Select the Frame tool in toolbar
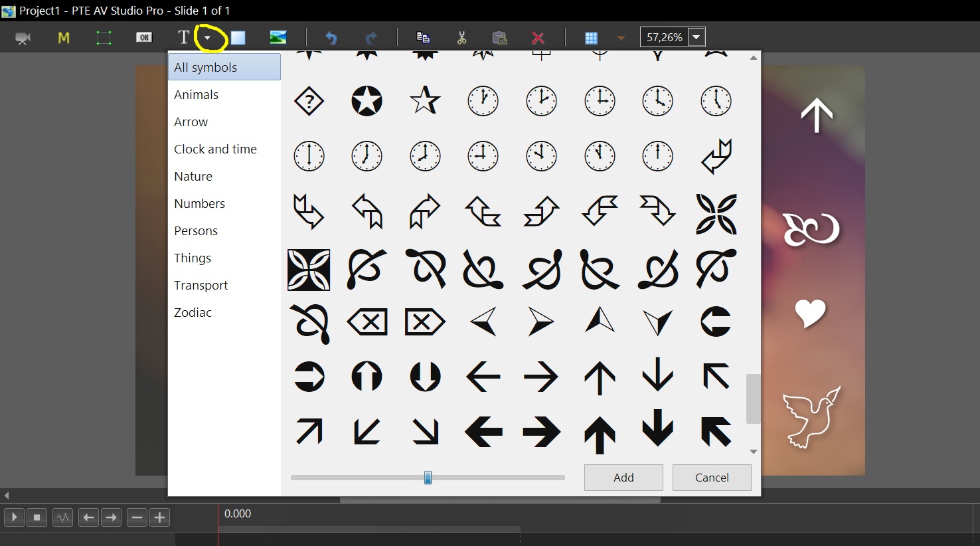The width and height of the screenshot is (980, 546). [x=104, y=38]
